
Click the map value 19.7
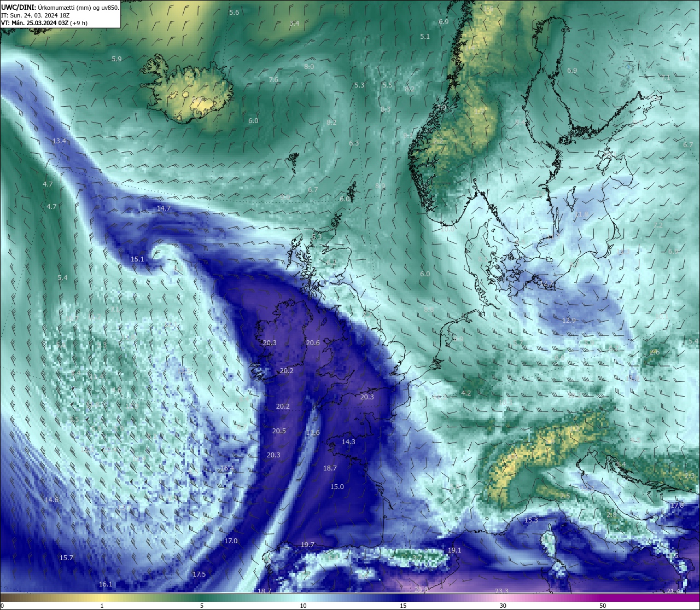pyautogui.click(x=308, y=544)
